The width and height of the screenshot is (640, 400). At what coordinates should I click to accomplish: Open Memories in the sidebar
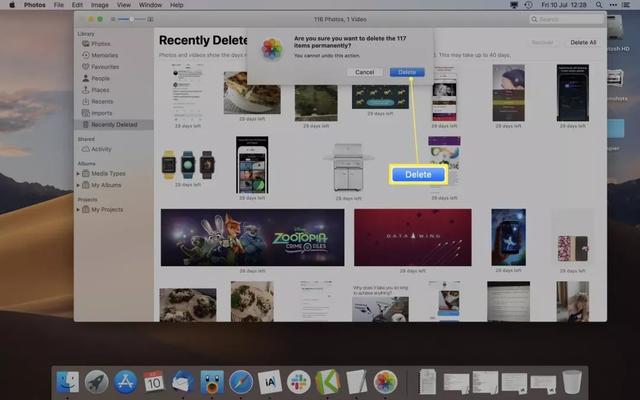point(104,55)
